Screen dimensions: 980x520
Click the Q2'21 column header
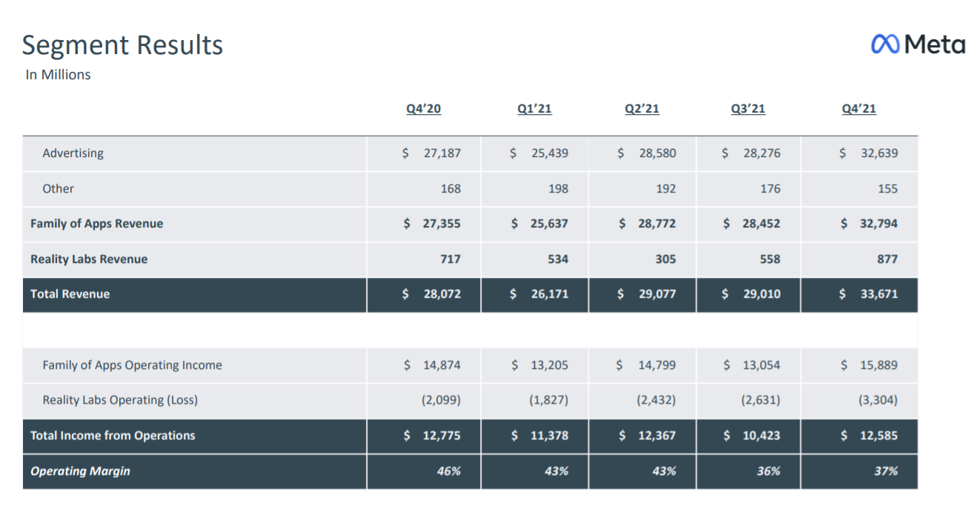pyautogui.click(x=641, y=109)
